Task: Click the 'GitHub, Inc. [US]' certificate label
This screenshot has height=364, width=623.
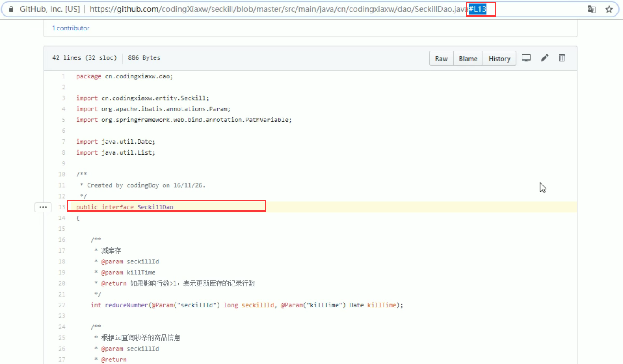Action: (50, 10)
